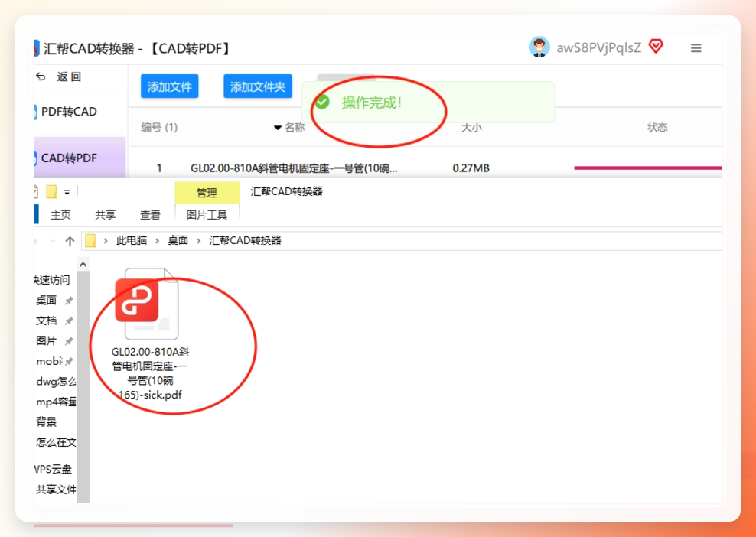Click pin icon next to 文档
The image size is (756, 537).
pos(69,321)
